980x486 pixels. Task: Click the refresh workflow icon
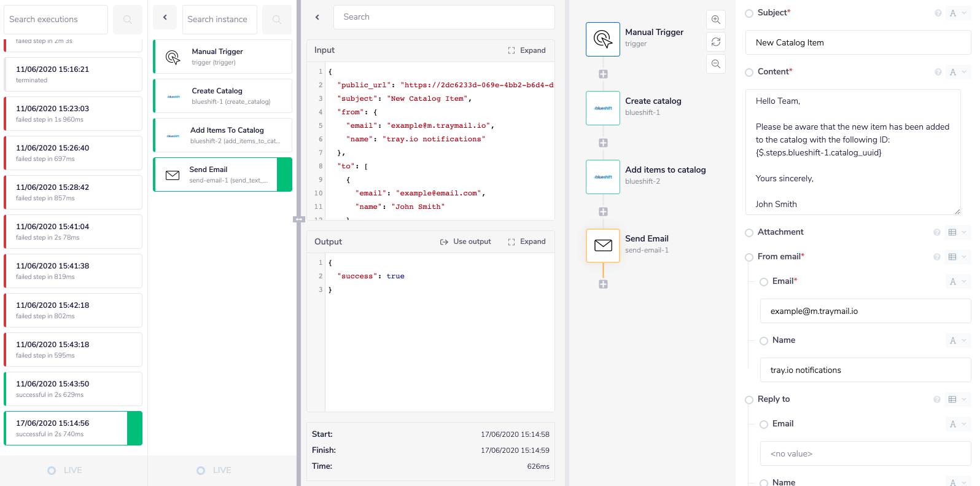715,42
